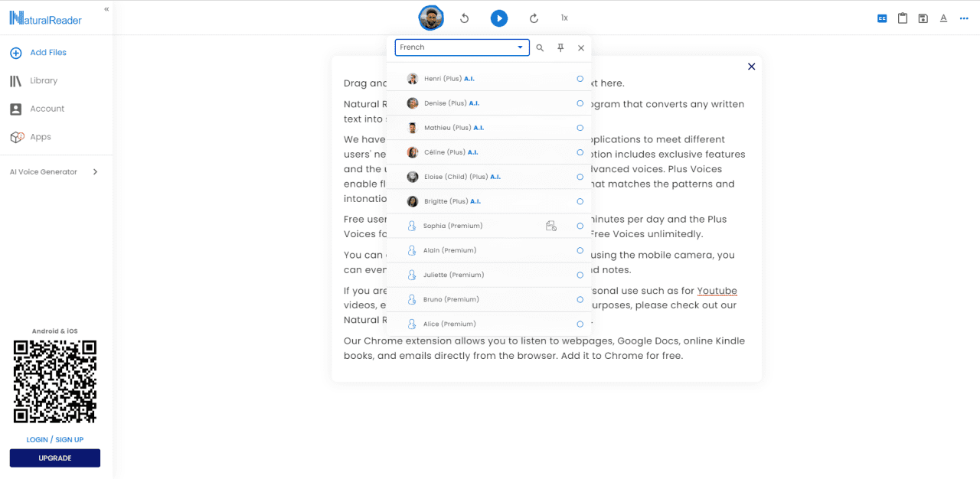Pin the voice selection panel
This screenshot has width=980, height=479.
tap(560, 47)
